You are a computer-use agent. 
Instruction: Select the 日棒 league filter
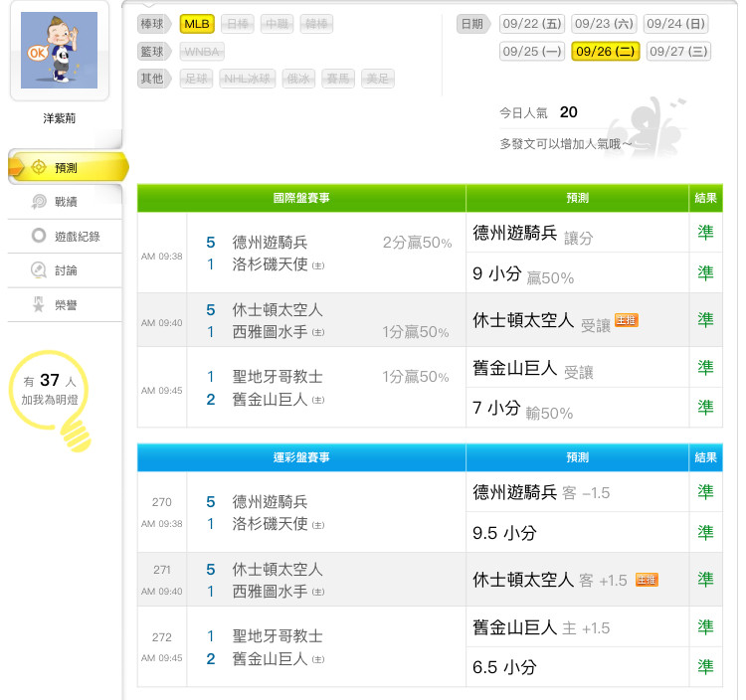[238, 24]
